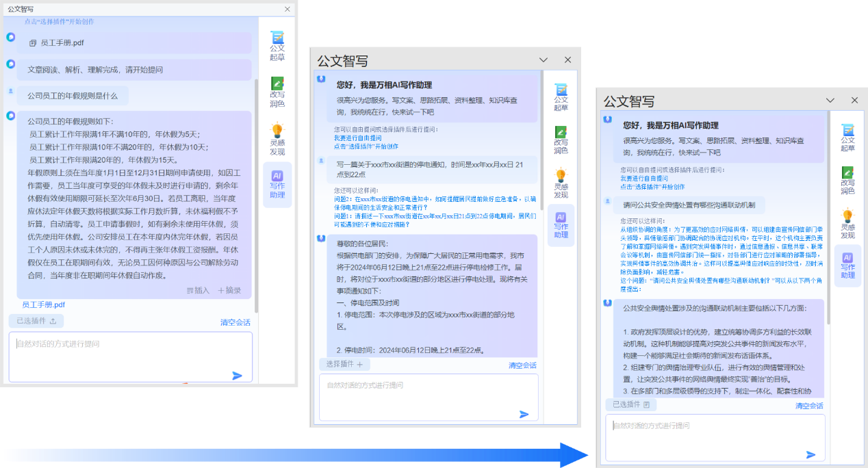
Task: Open 公文起草 in the 公共安全舆情 chat window
Action: click(x=848, y=138)
